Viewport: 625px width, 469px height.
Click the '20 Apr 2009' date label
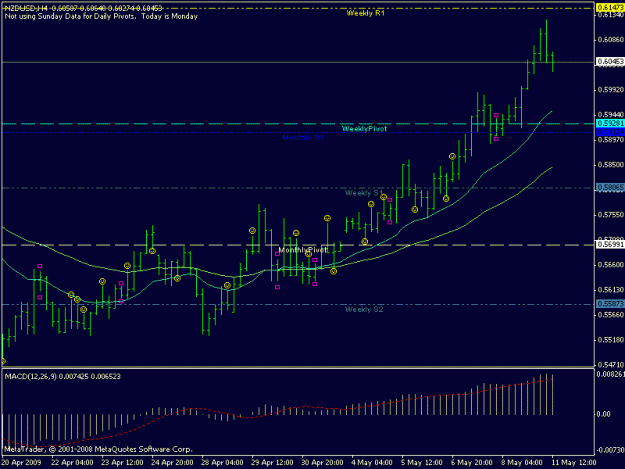(21, 463)
